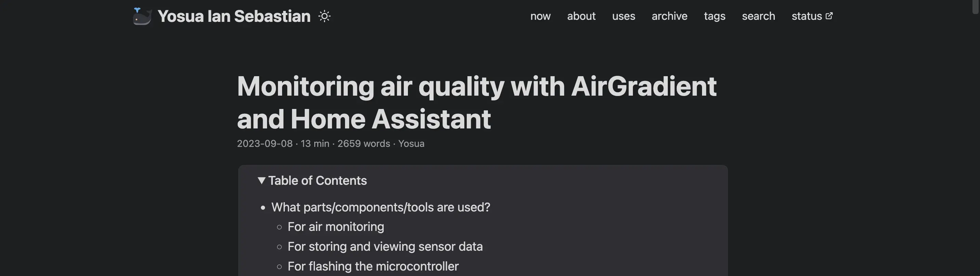This screenshot has height=276, width=980.
Task: Click the post date 2023-09-08
Action: pos(265,144)
